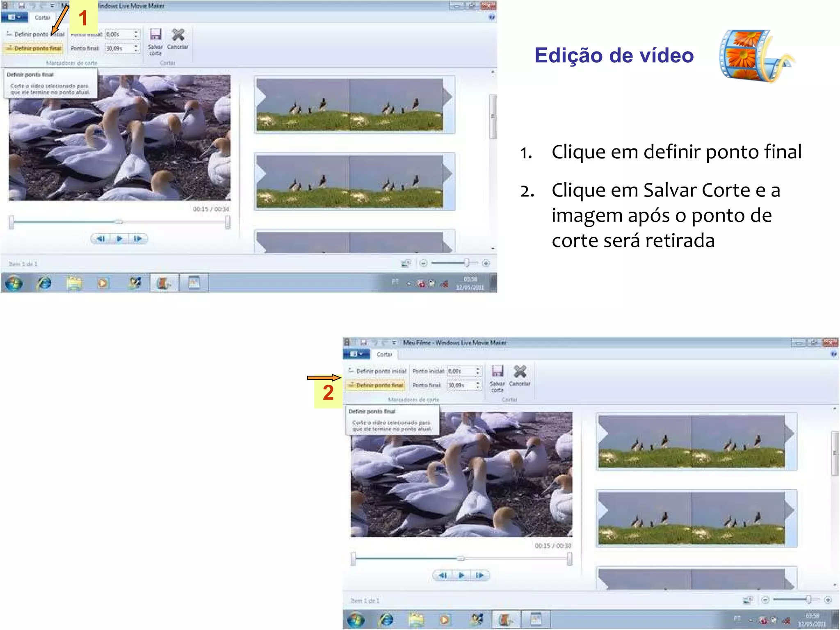Click save icon in lower window title bar
The image size is (840, 630).
tap(363, 342)
